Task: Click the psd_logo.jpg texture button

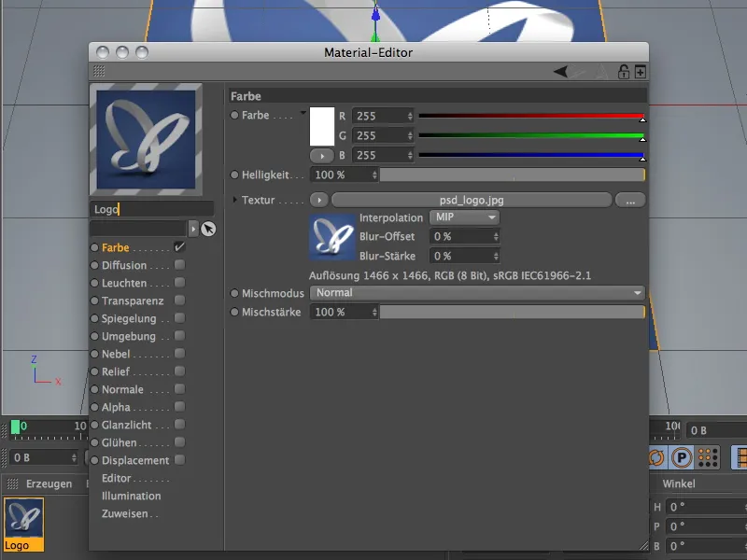Action: 472,200
